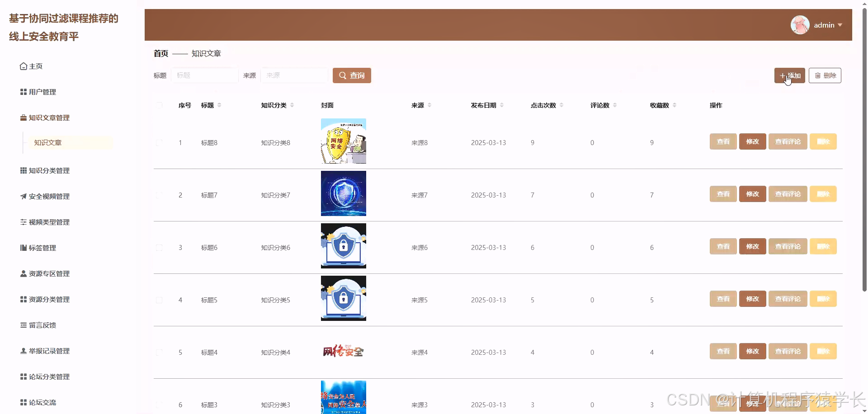Open 标签管理 from the sidebar
Screen dimensions: 868x414
pos(42,248)
